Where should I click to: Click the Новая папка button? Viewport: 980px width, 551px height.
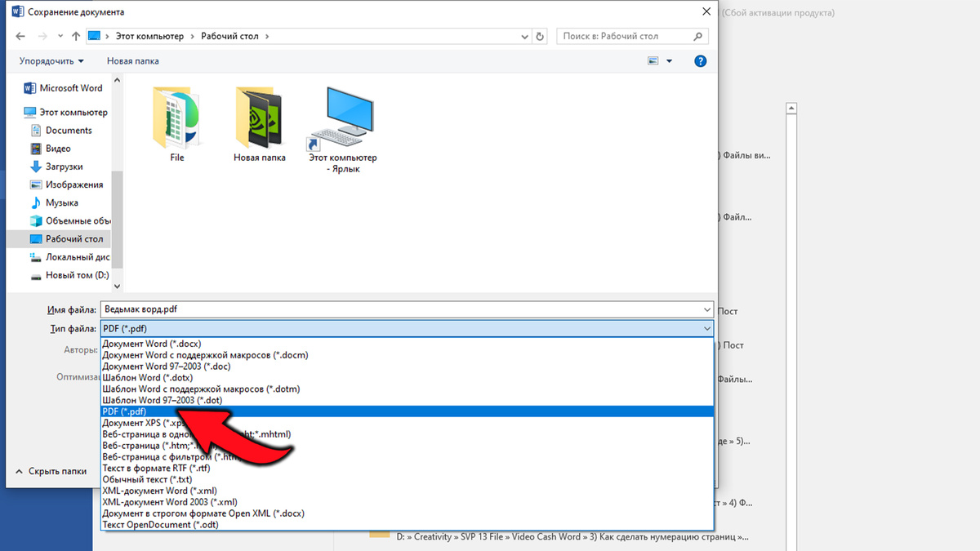click(133, 61)
